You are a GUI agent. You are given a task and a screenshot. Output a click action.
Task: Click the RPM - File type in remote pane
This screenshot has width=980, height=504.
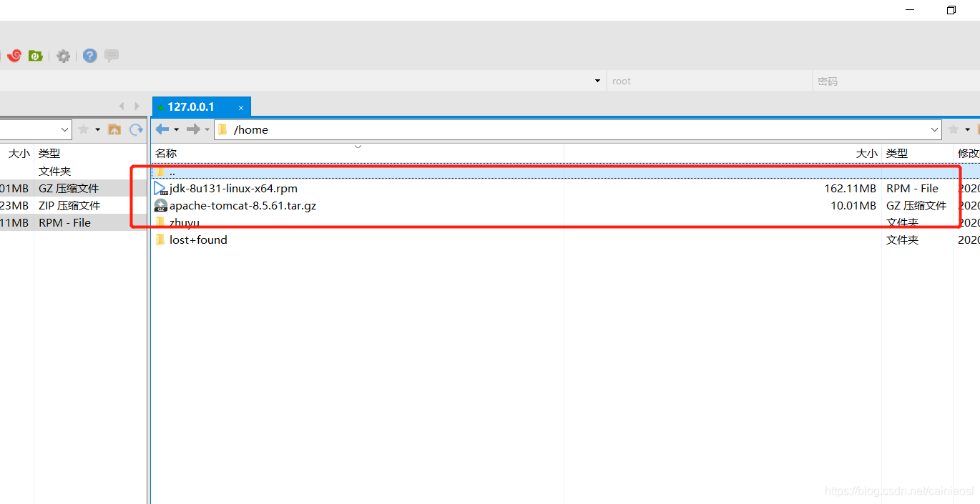tap(912, 189)
